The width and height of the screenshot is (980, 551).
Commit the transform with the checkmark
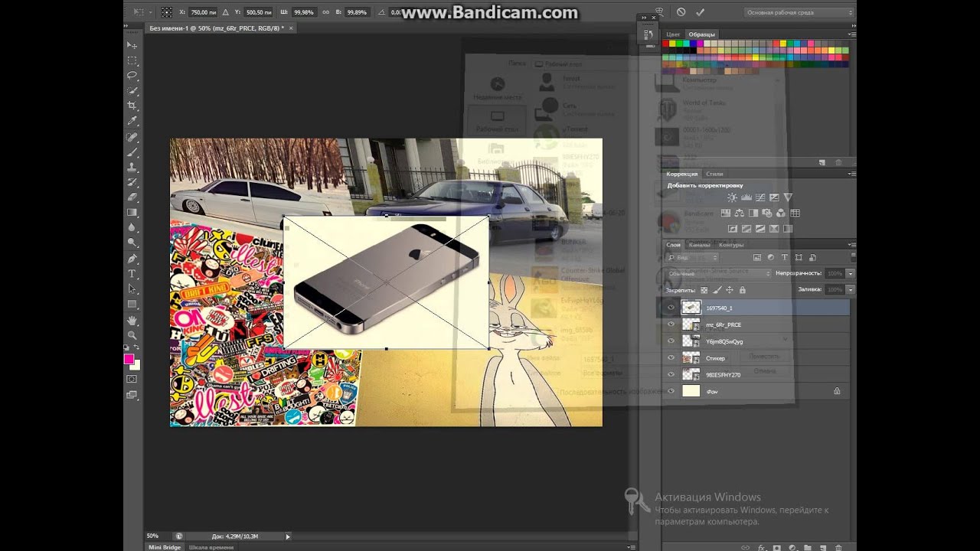(x=699, y=12)
